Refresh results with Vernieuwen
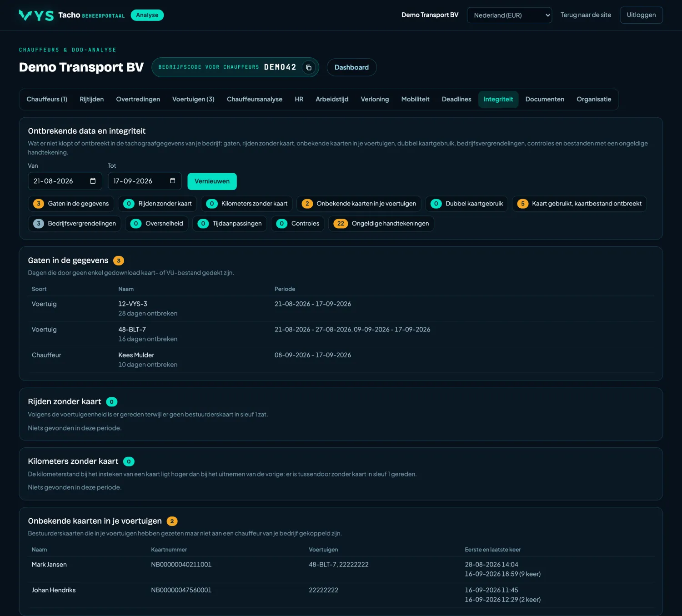This screenshot has width=682, height=616. 212,181
